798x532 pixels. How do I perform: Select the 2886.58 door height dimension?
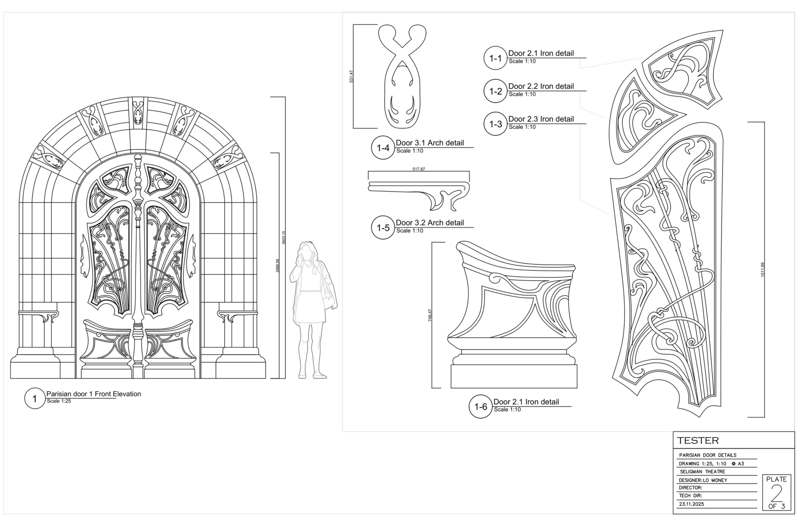[x=277, y=266]
